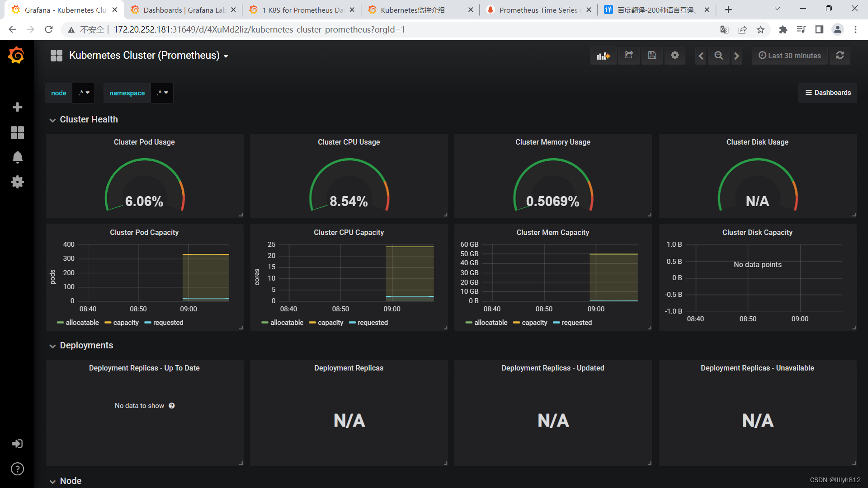Open Cluster Memory Usage panel title menu
The height and width of the screenshot is (488, 868).
pos(552,142)
